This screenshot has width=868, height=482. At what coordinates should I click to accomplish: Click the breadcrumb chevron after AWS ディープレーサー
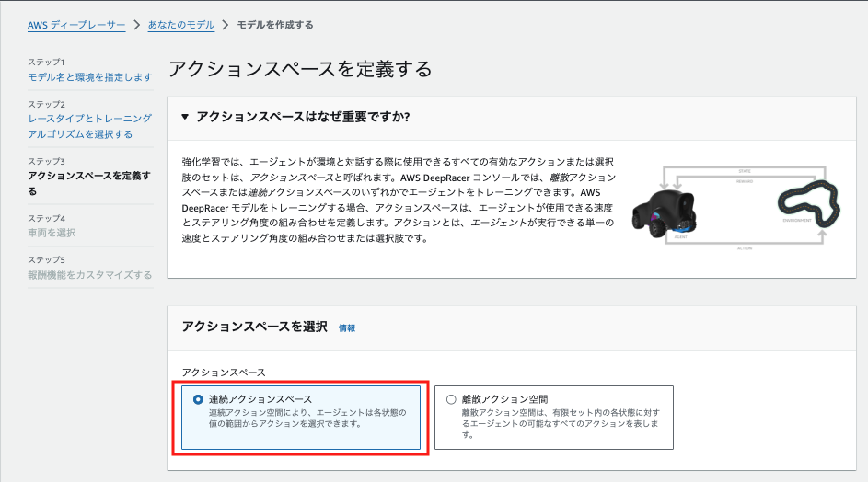137,25
